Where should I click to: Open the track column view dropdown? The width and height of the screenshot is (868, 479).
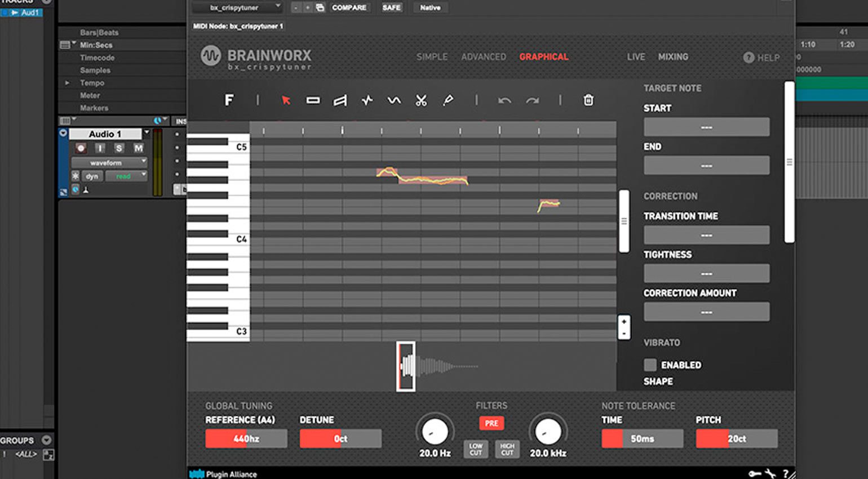click(x=67, y=121)
